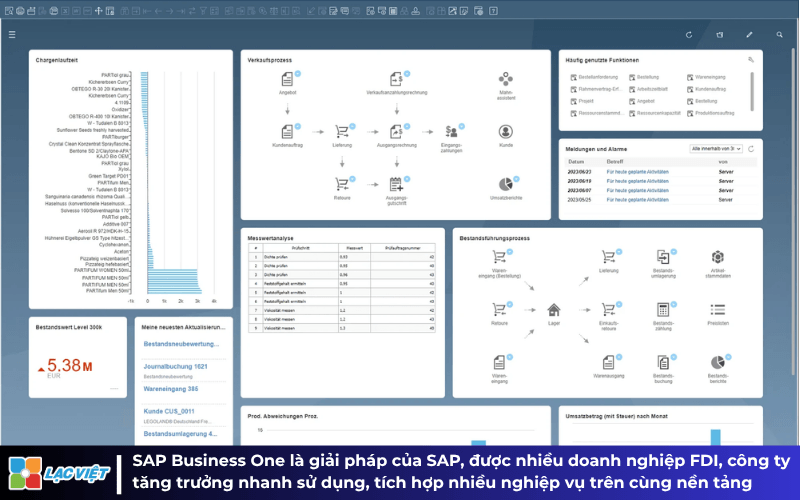Open the Preislisten list icon
The width and height of the screenshot is (800, 500).
[717, 310]
